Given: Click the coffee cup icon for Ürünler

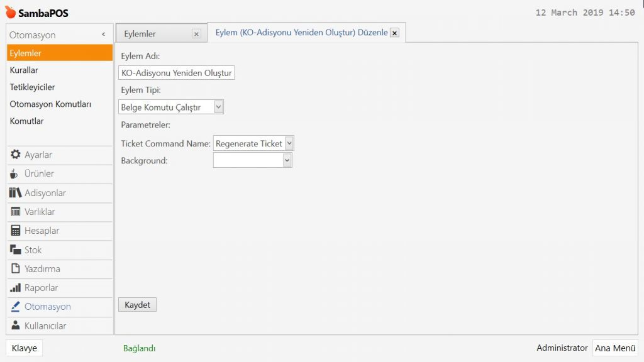Looking at the screenshot, I should 15,173.
